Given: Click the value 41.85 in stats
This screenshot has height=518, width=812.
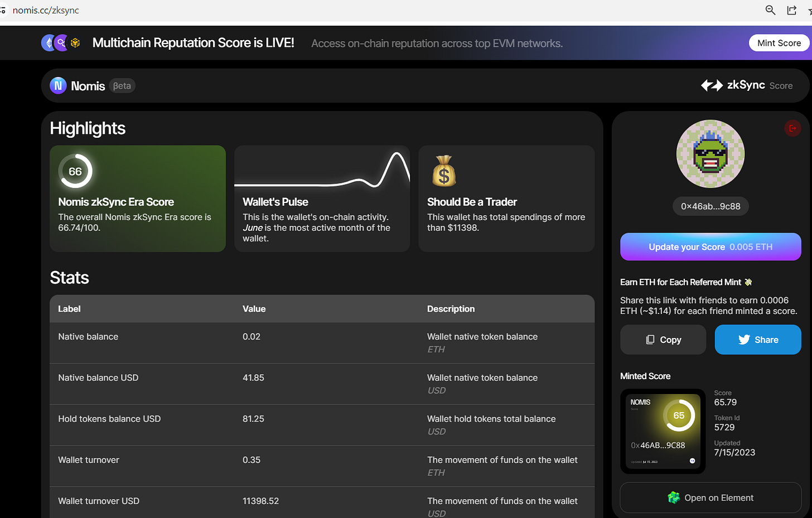Looking at the screenshot, I should 253,378.
